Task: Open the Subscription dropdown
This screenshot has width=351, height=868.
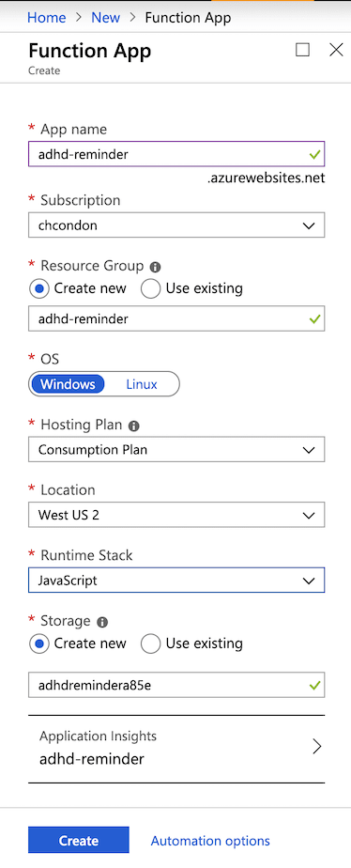Action: click(x=176, y=225)
